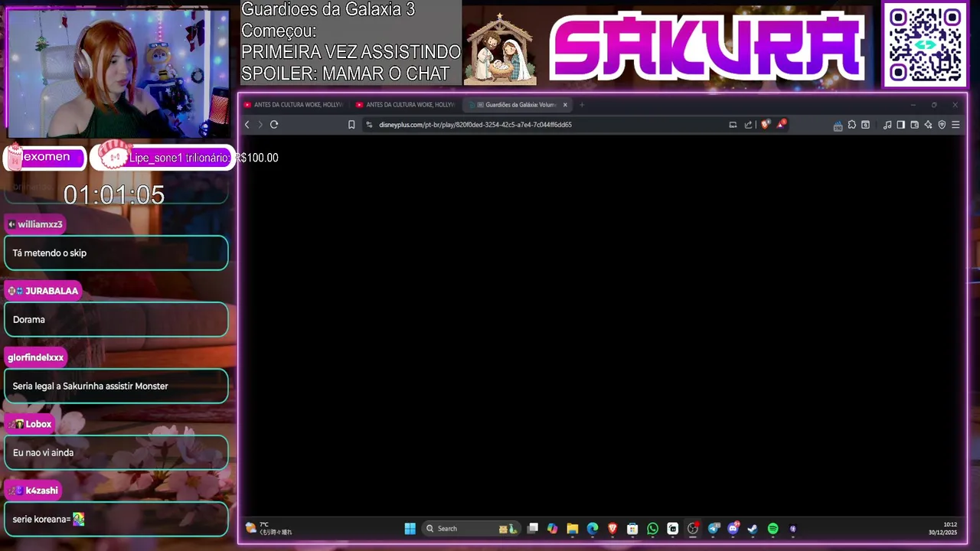Click username 'glorfindelxxx' in chat

click(x=35, y=357)
